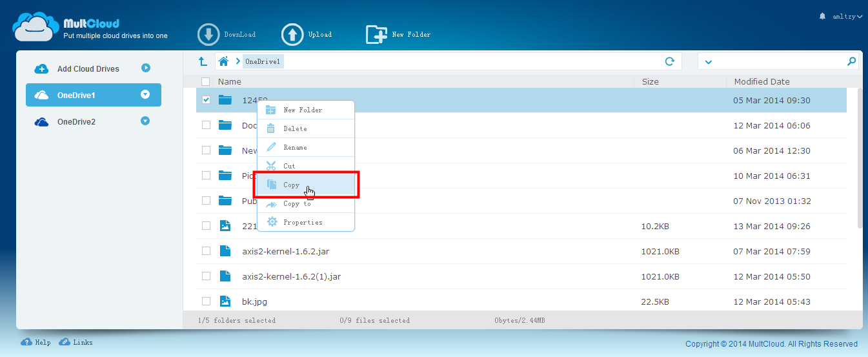Click the DownLoad label button
Screen dimensions: 868x357
click(x=240, y=35)
